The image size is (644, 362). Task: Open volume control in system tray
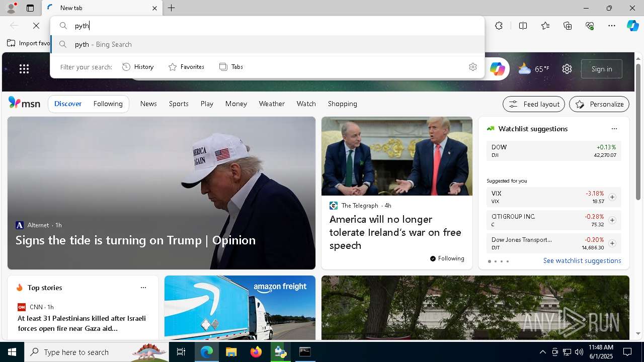[x=579, y=352]
